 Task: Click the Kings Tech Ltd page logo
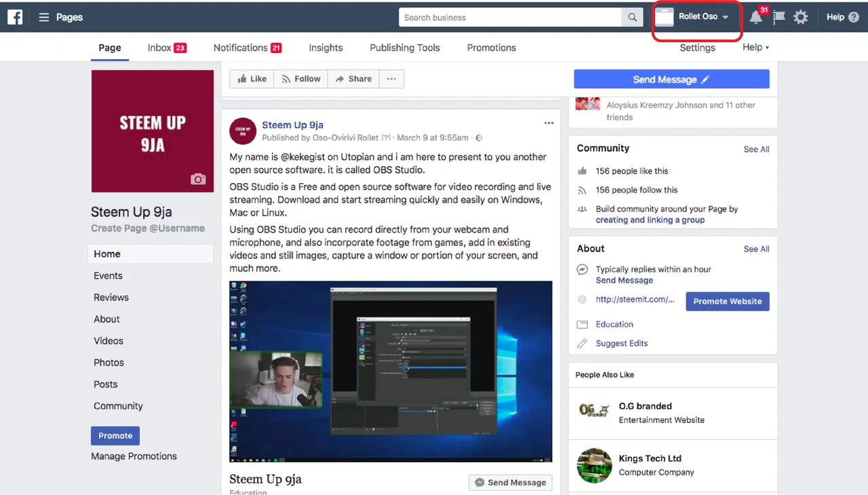594,465
